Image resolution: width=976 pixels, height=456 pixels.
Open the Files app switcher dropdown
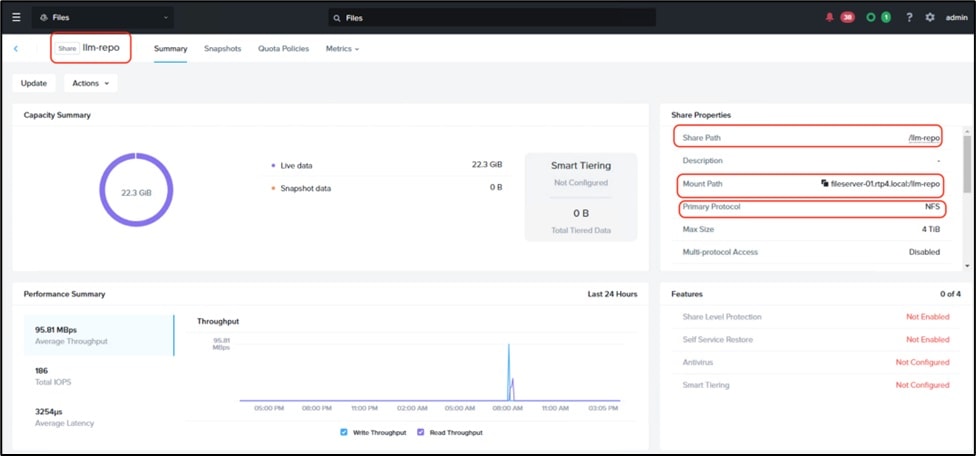(x=103, y=17)
